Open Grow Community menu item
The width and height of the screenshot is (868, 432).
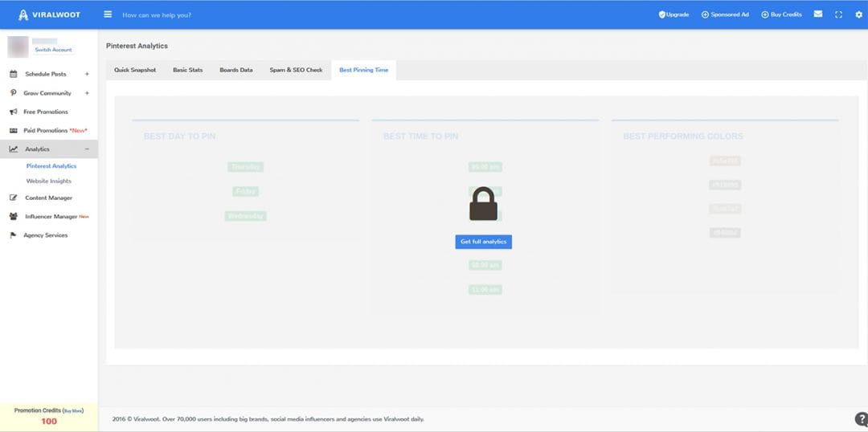pos(47,93)
